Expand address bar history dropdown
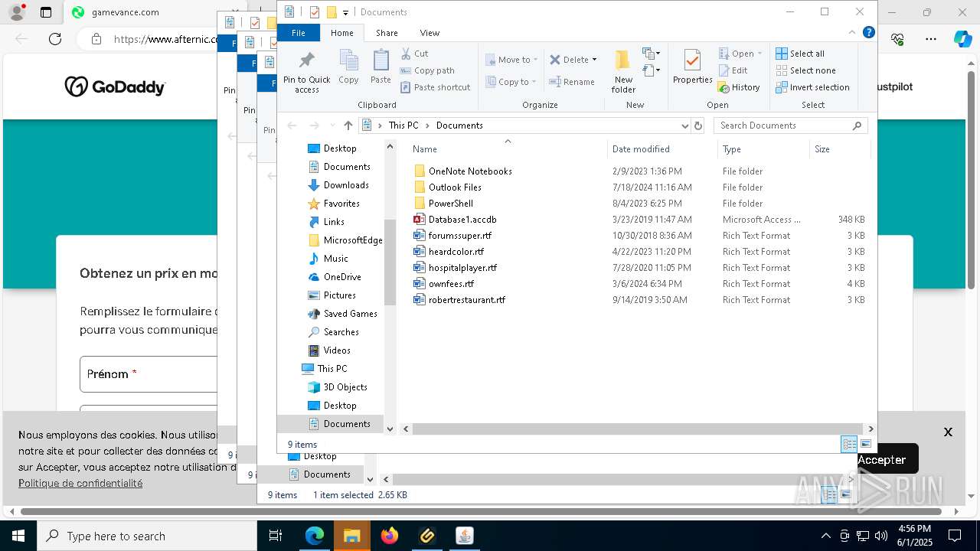The image size is (980, 551). [684, 126]
